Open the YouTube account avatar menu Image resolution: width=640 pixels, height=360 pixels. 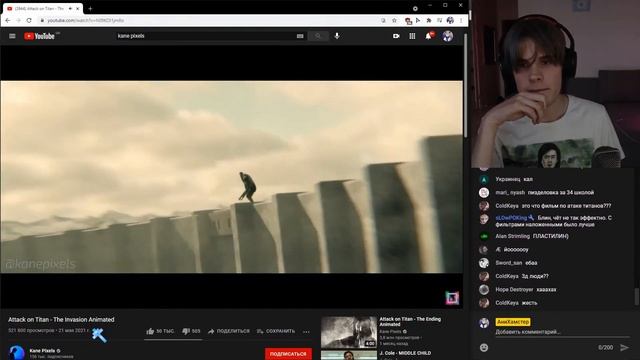click(448, 36)
